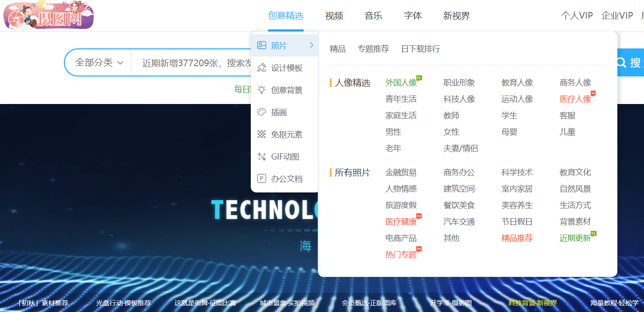Open the 全部分类 category dropdown
644x312 pixels.
99,63
